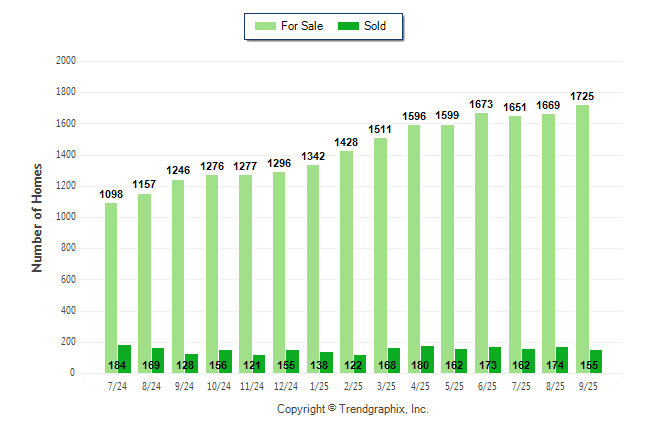Click the 10/24 x-axis label
Screen dimensions: 646x434
coord(218,386)
